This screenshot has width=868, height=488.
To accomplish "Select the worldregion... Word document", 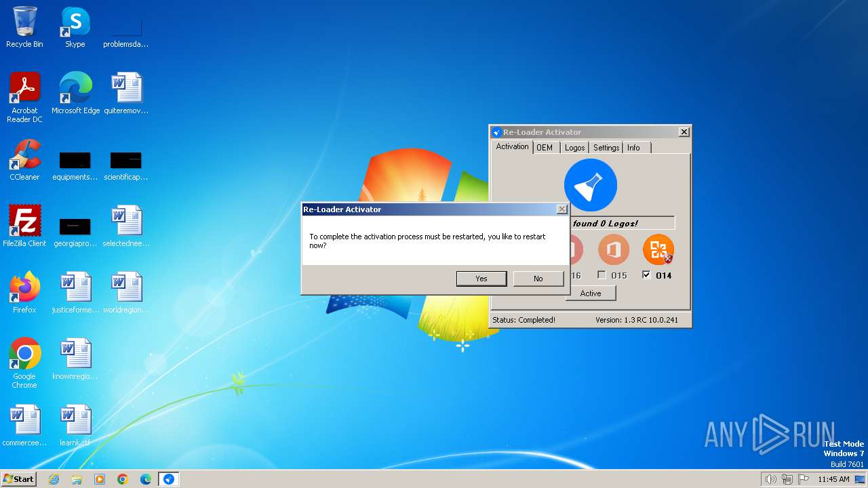I will (126, 293).
